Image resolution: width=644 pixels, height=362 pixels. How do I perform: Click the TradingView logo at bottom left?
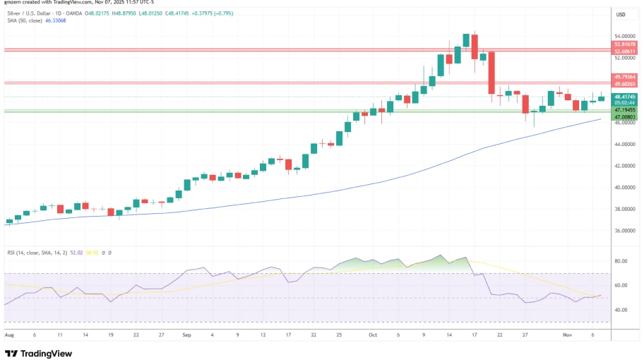click(38, 353)
